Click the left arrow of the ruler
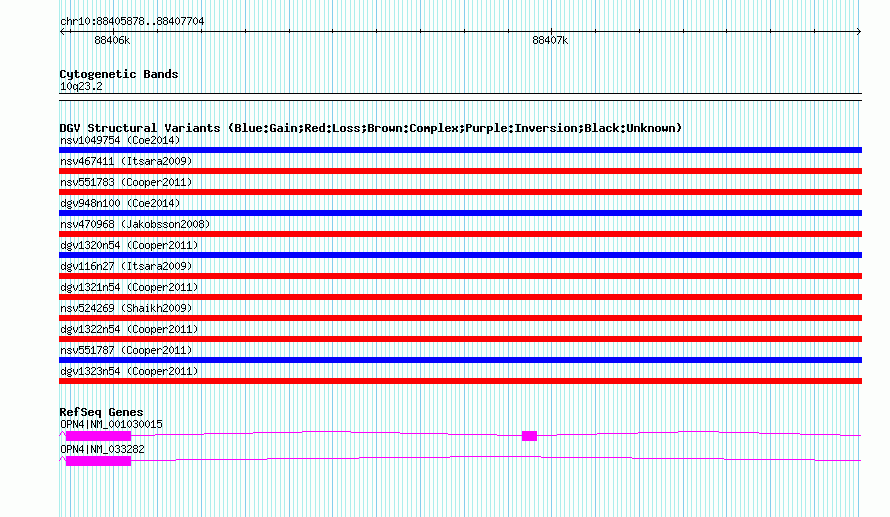Screen dimensions: 890x517 [63, 32]
